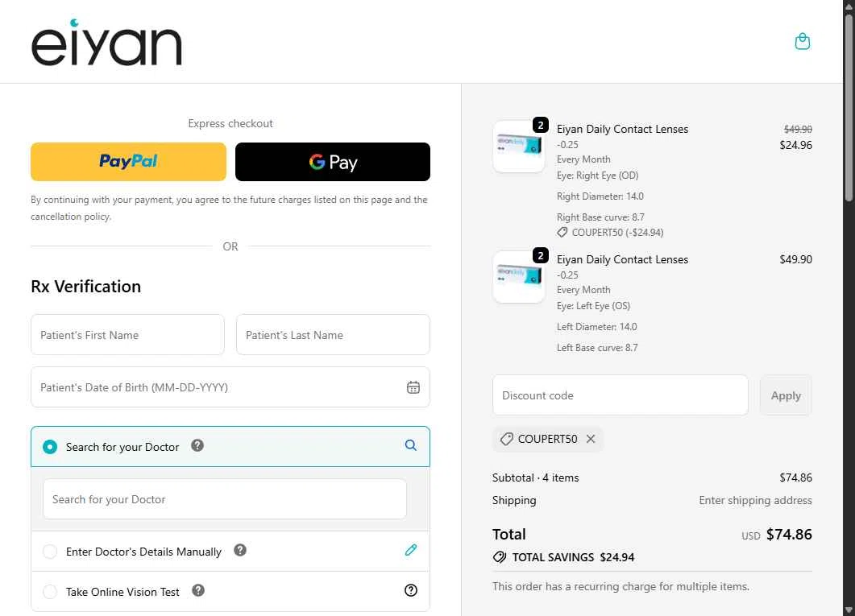Screen dimensions: 855x616
Task: Select Take Online Vision Test radio
Action: tap(50, 592)
